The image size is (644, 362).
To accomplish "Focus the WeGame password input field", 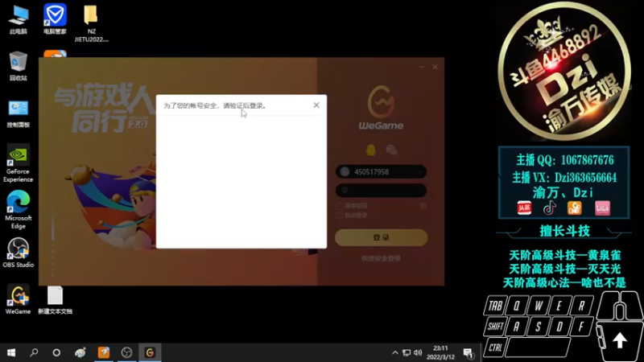I will coord(381,191).
